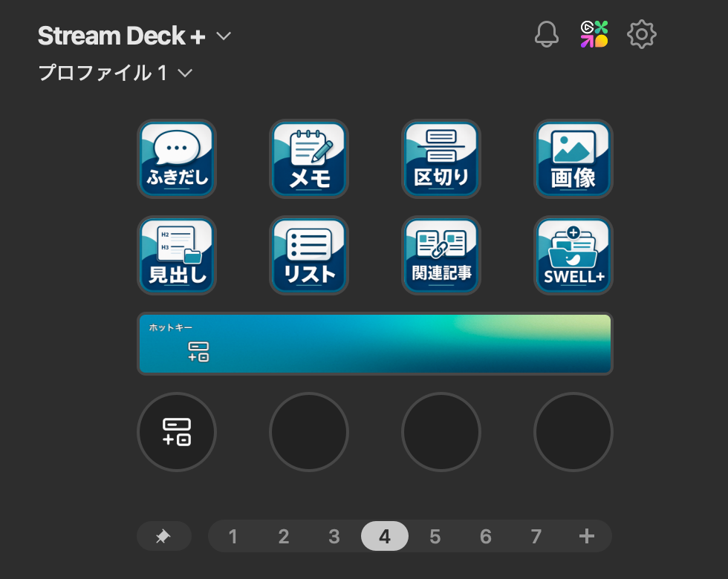Click the ホットキー touch strip area
This screenshot has height=579, width=728.
375,344
